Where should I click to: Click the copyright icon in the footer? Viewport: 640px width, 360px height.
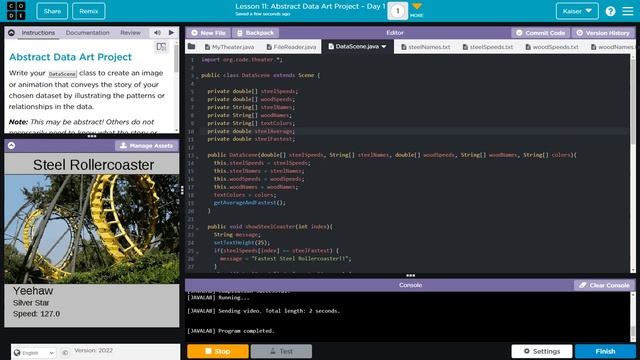pyautogui.click(x=65, y=353)
